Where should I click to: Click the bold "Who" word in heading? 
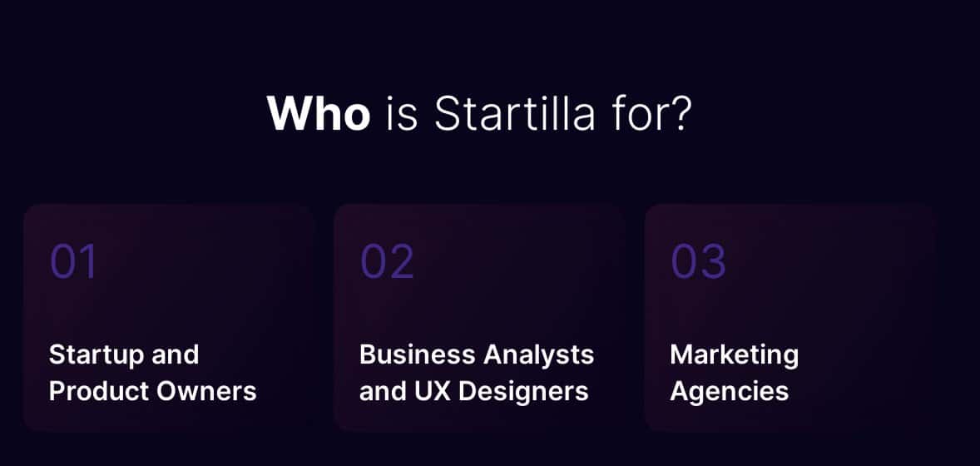[x=318, y=114]
